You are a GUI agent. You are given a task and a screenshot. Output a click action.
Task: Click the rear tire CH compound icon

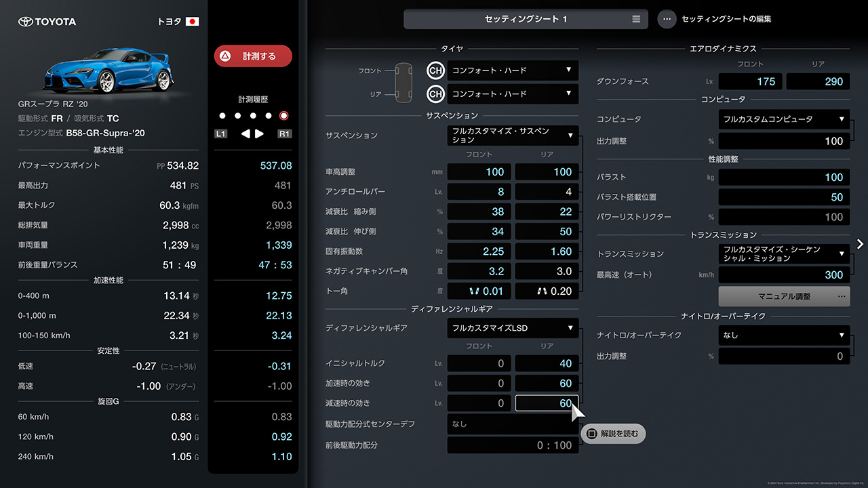tap(435, 94)
